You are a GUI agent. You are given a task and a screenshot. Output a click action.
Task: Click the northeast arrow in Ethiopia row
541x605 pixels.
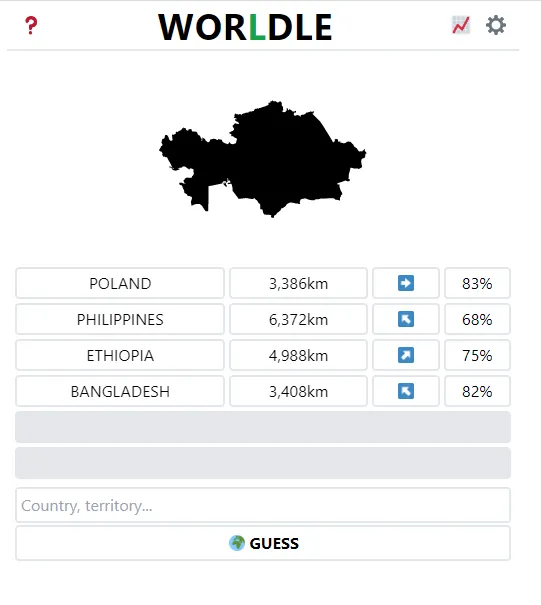pyautogui.click(x=406, y=355)
